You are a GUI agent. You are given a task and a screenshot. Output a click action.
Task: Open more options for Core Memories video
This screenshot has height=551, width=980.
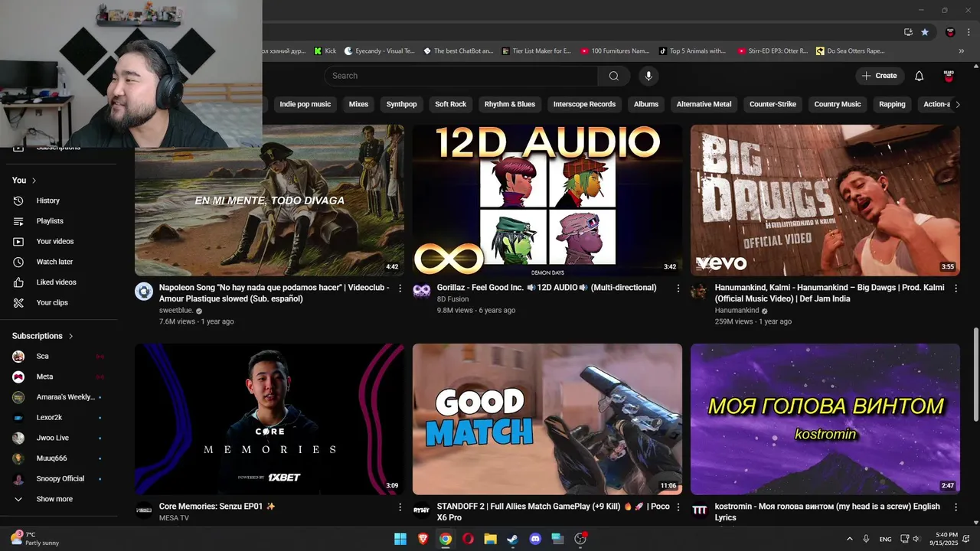(x=400, y=507)
